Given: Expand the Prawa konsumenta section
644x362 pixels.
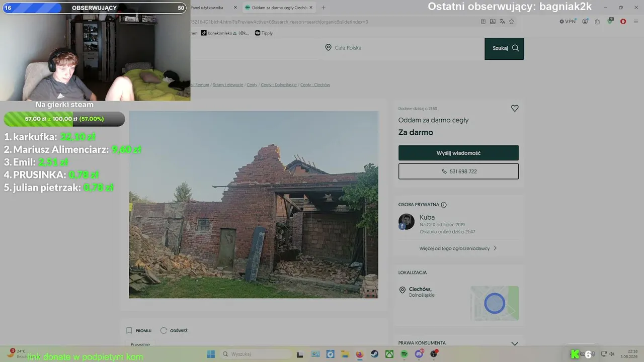Looking at the screenshot, I should tap(458, 343).
